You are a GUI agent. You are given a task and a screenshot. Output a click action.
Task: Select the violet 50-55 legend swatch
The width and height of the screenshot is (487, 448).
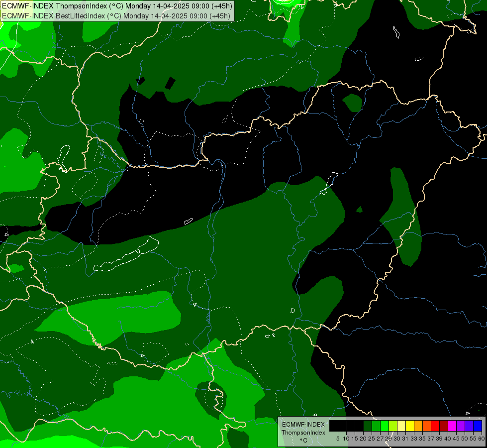coord(469,426)
